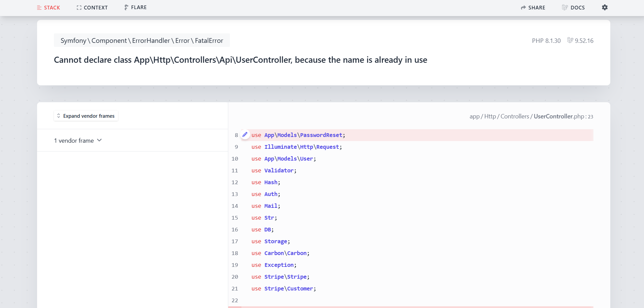This screenshot has height=308, width=644.
Task: Click the pencil edit icon on line 8
Action: 245,135
